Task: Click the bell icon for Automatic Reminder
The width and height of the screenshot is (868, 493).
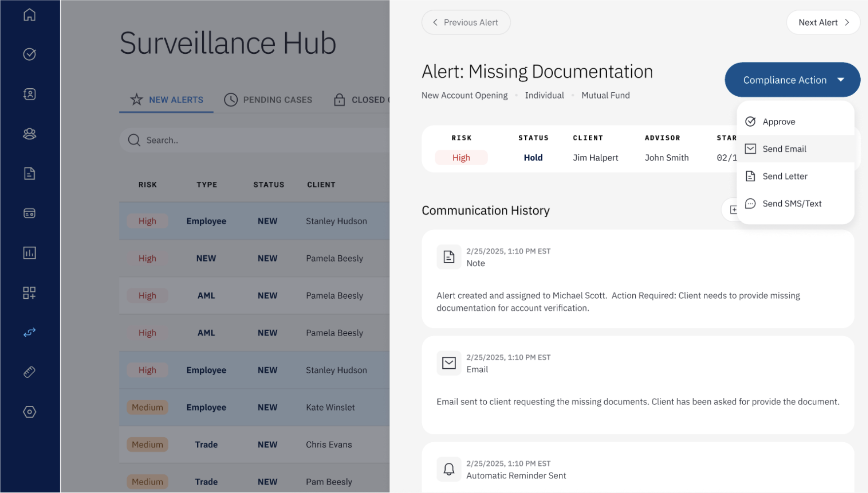Action: pyautogui.click(x=449, y=469)
